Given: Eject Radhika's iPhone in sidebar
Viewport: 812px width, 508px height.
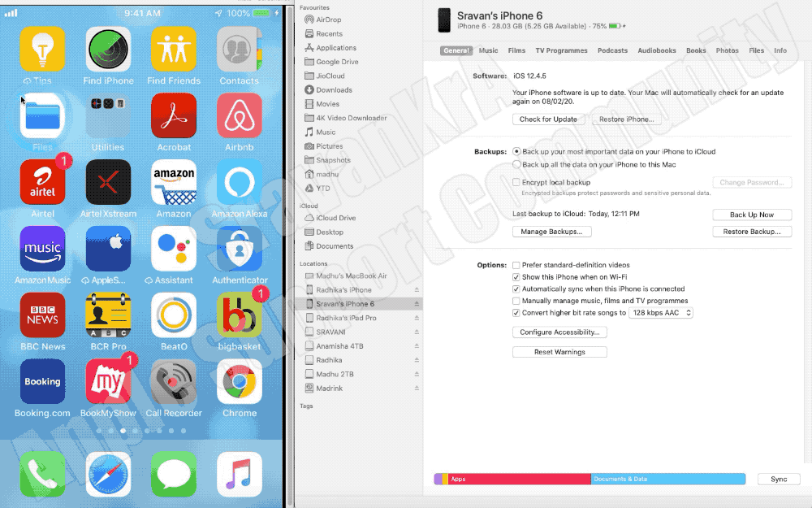Looking at the screenshot, I should 417,290.
